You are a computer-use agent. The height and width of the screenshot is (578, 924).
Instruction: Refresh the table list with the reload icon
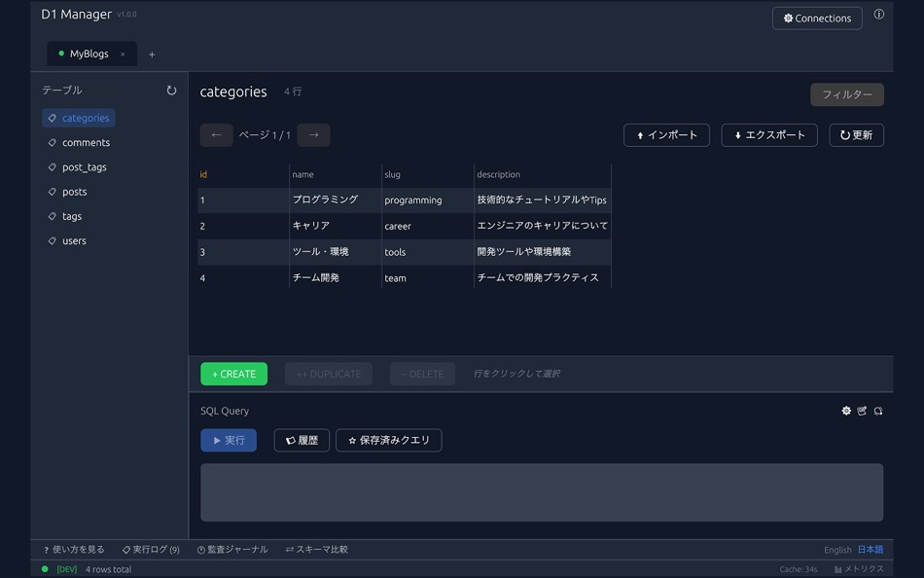(x=171, y=89)
